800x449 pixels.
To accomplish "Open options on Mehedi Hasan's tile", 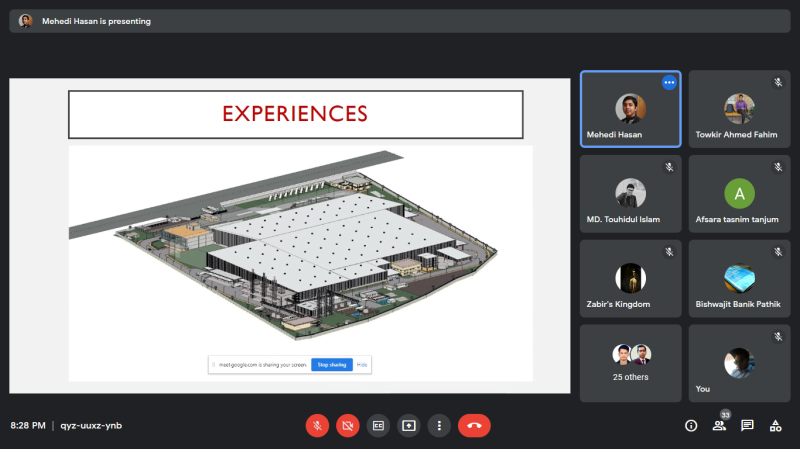I will 669,82.
